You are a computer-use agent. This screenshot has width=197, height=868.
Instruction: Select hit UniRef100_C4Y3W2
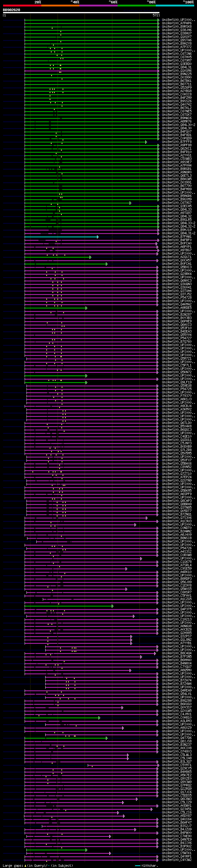click(x=176, y=860)
